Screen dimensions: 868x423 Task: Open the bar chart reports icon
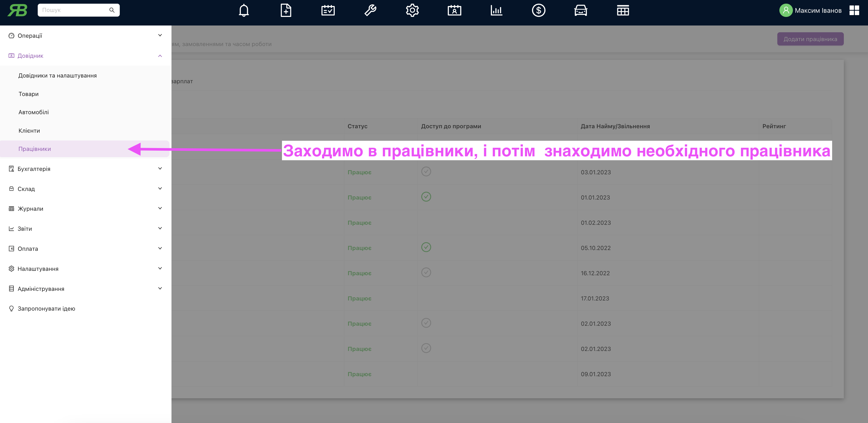[x=496, y=10]
